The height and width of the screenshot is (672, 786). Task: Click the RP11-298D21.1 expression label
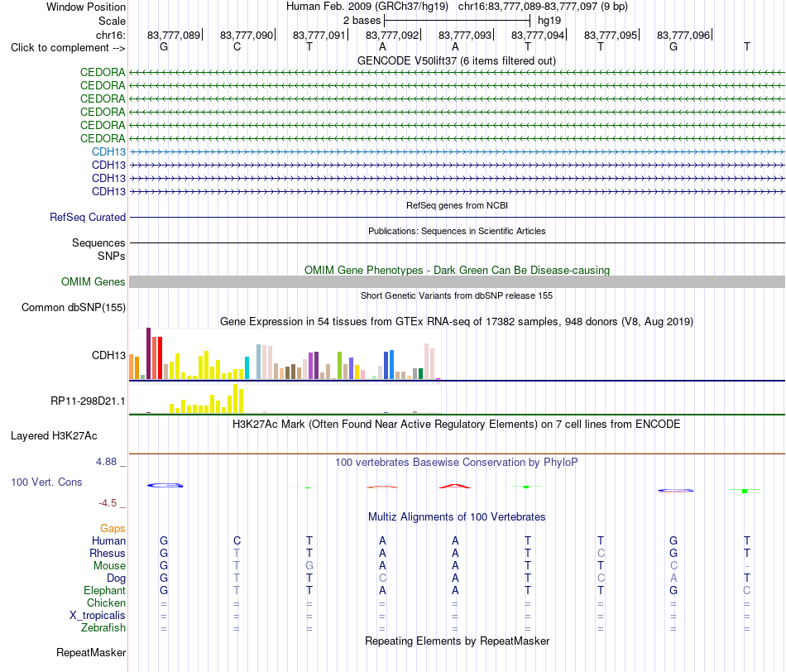tap(88, 401)
